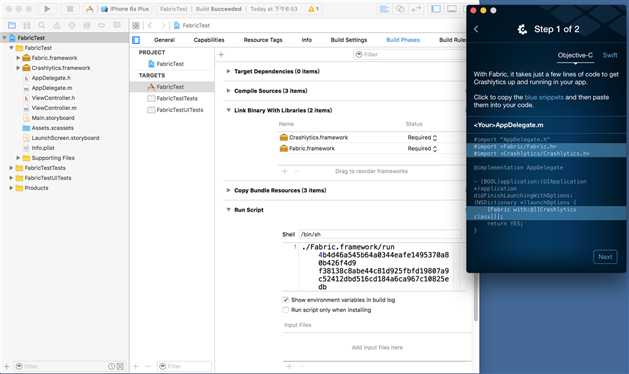The height and width of the screenshot is (374, 629).
Task: Open the Find navigator magnifier icon
Action: [42, 25]
